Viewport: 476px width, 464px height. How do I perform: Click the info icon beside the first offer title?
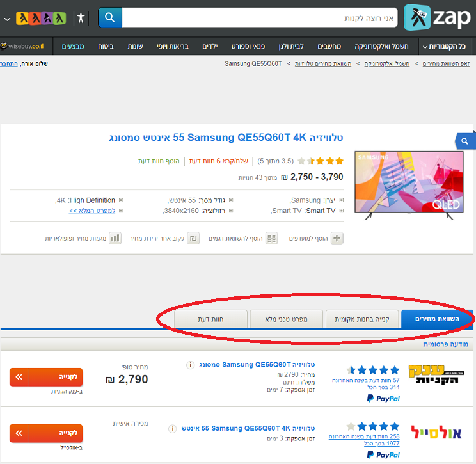[190, 365]
